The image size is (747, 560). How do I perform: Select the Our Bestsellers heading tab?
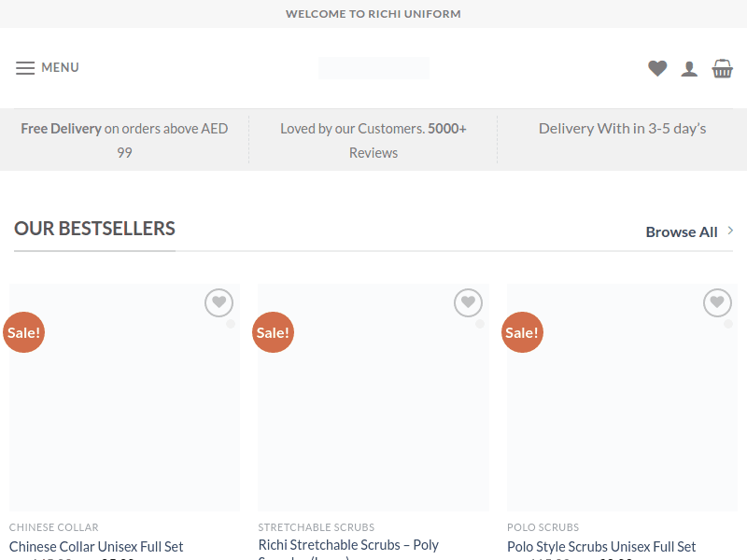click(94, 229)
